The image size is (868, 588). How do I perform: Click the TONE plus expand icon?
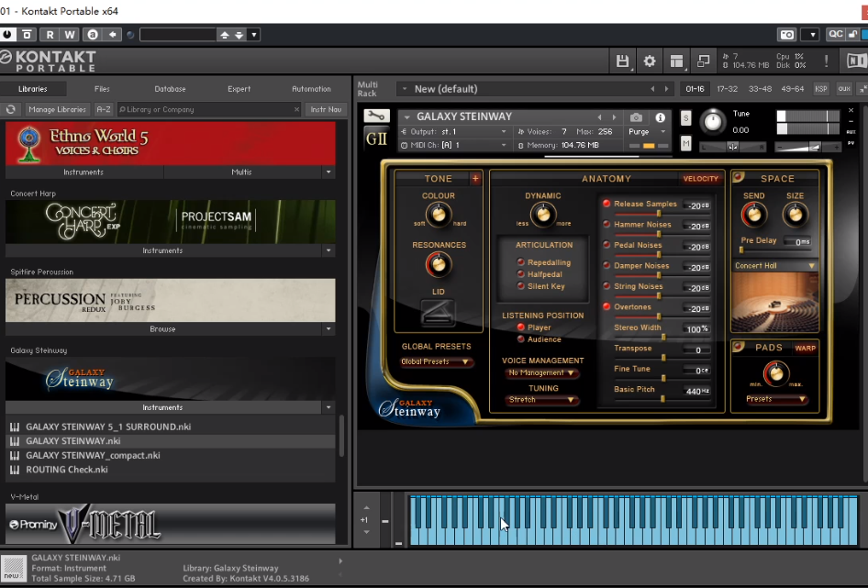[x=475, y=178]
